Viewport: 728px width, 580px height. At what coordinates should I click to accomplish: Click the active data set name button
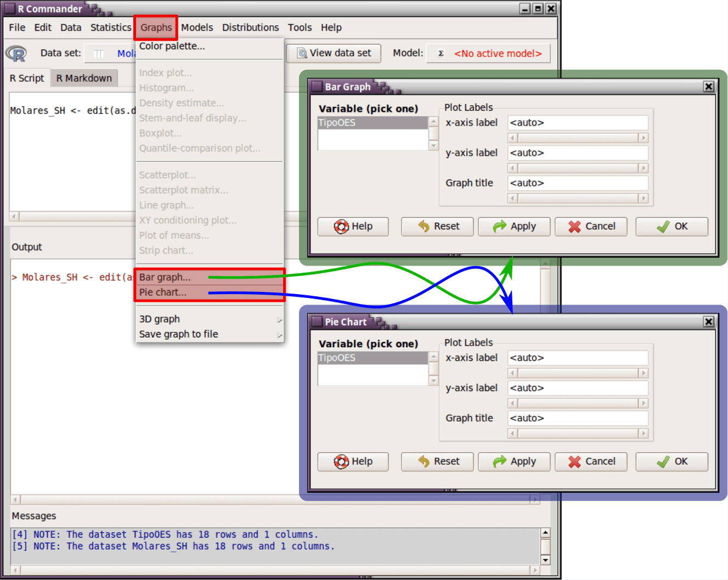[x=111, y=53]
